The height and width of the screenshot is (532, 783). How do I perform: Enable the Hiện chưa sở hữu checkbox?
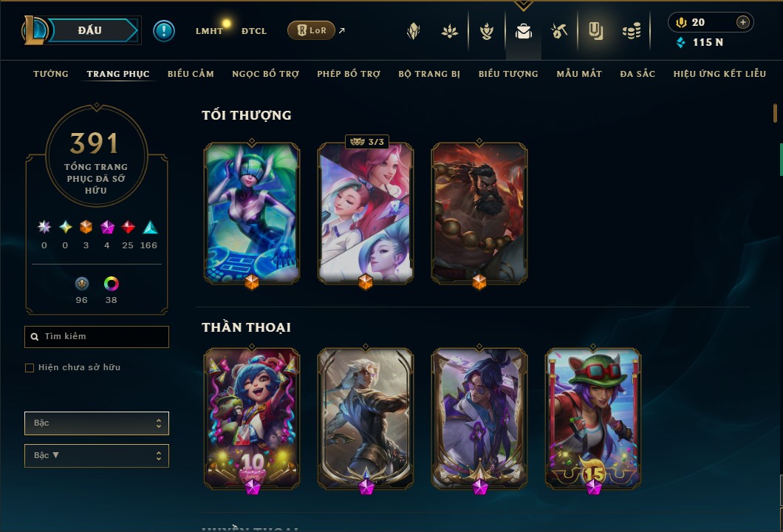(30, 368)
